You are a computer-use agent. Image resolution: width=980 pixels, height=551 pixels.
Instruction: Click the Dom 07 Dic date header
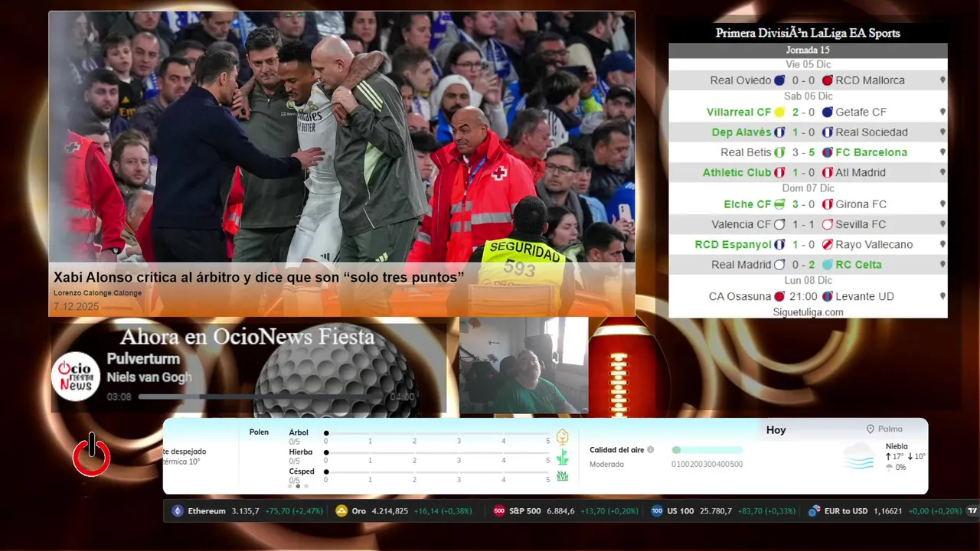coord(808,188)
